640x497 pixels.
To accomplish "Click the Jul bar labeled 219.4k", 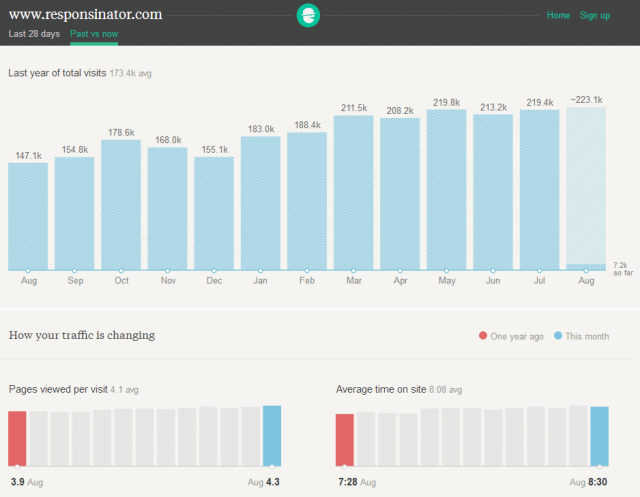I will tap(540, 190).
